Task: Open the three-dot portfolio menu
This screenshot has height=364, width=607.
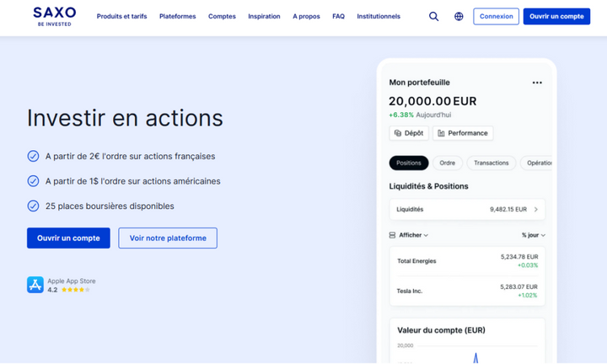Action: tap(537, 83)
